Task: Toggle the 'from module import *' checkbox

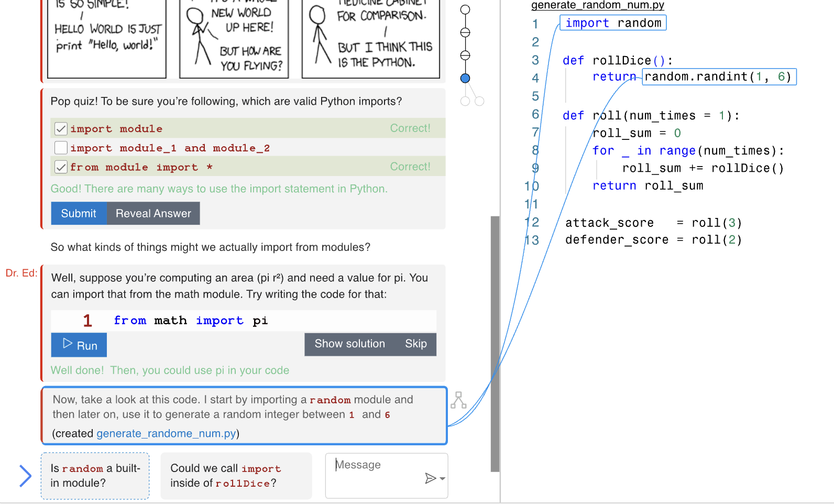Action: click(x=61, y=167)
